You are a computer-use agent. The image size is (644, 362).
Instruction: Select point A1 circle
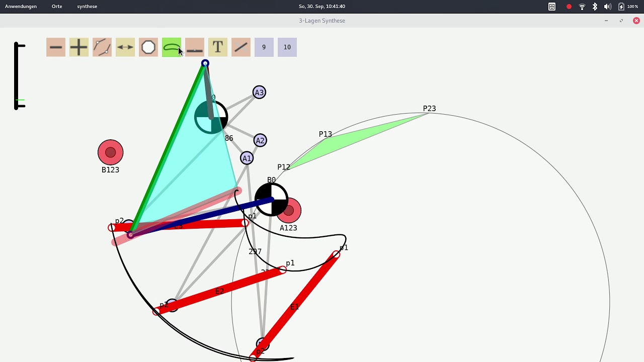[x=247, y=158]
